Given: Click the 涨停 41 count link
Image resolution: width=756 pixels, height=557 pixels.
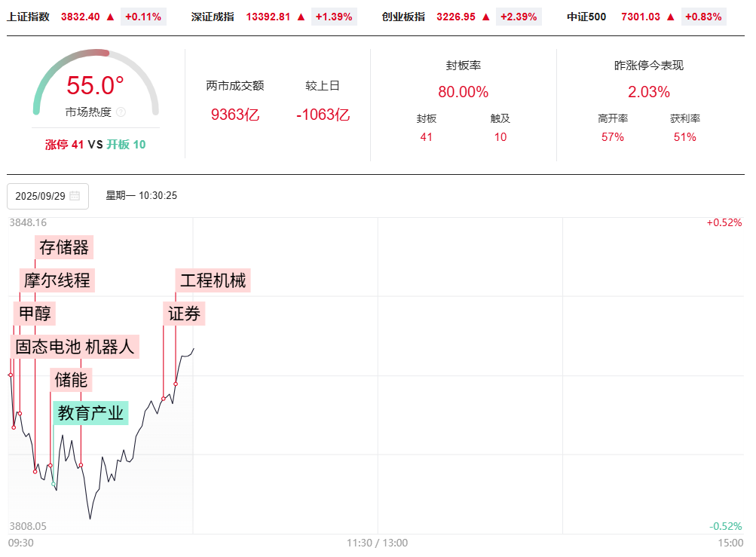Looking at the screenshot, I should pyautogui.click(x=64, y=145).
